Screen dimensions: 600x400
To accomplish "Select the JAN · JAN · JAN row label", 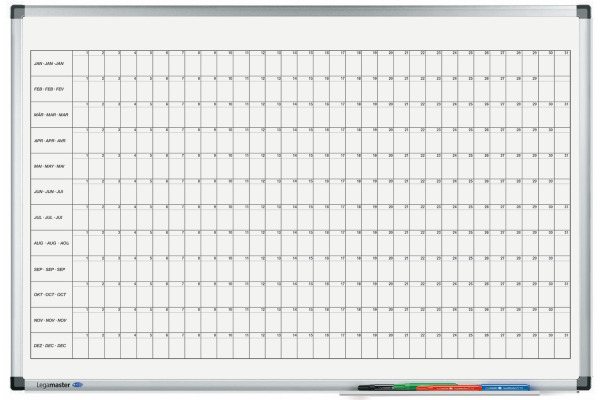I will (x=49, y=64).
